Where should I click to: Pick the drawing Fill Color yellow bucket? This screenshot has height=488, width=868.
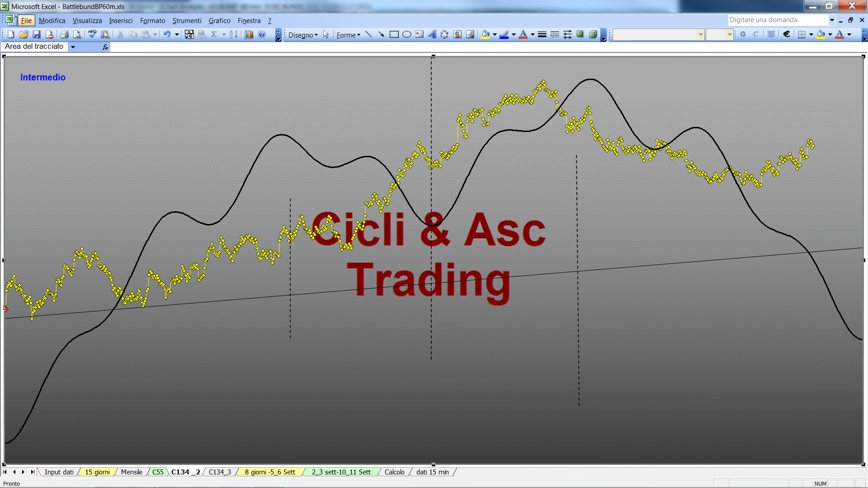coord(486,34)
